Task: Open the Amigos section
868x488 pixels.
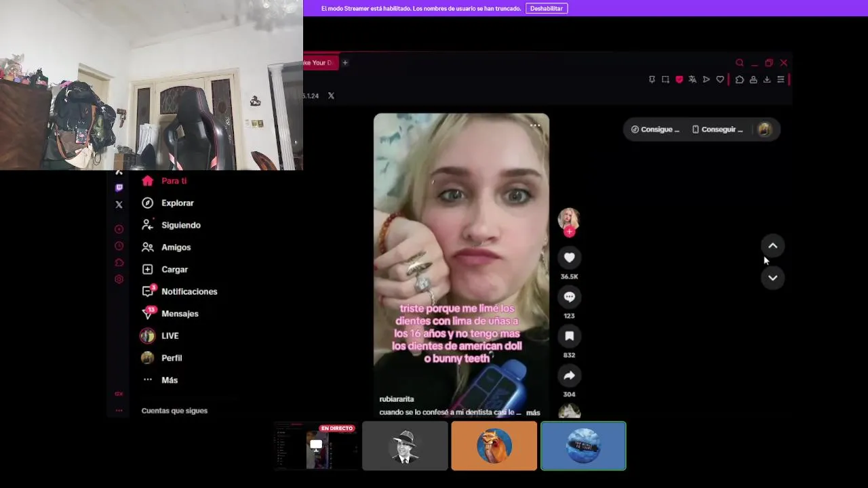Action: pos(166,247)
